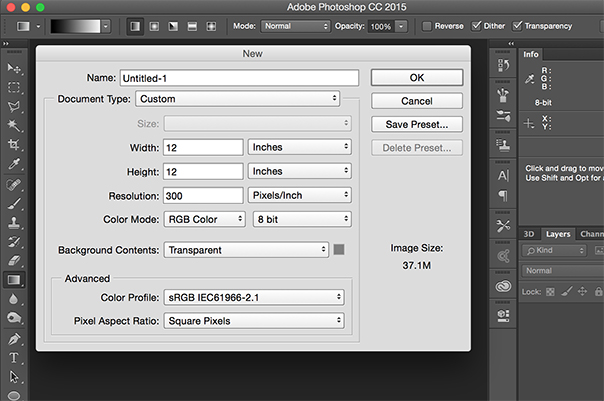Viewport: 604px width, 401px height.
Task: Open the Creative Cloud Libraries panel icon
Action: pyautogui.click(x=503, y=286)
